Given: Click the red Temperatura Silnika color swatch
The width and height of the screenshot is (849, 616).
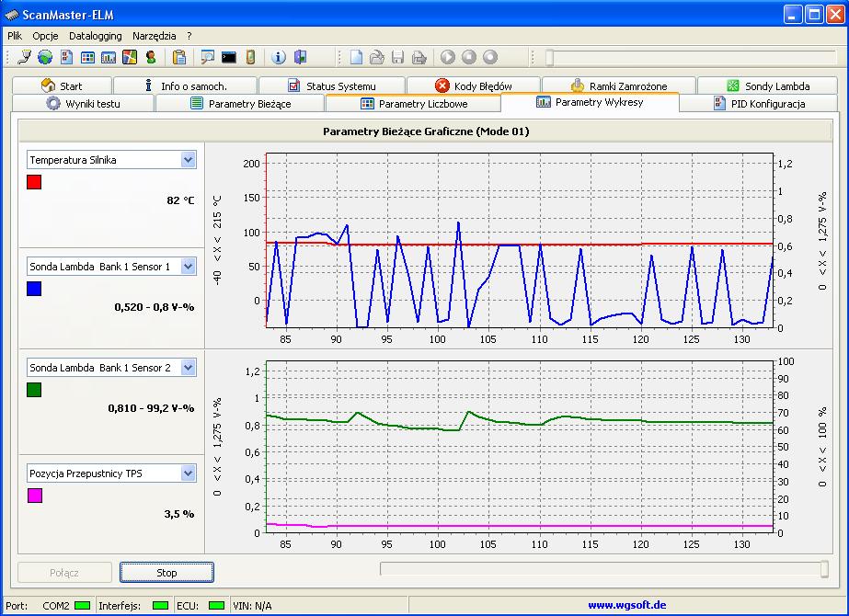Looking at the screenshot, I should coord(35,183).
